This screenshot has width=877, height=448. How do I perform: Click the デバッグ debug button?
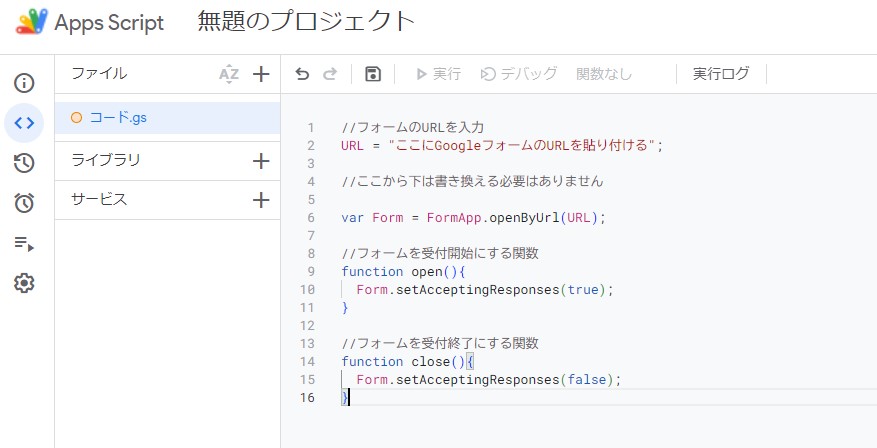point(519,74)
